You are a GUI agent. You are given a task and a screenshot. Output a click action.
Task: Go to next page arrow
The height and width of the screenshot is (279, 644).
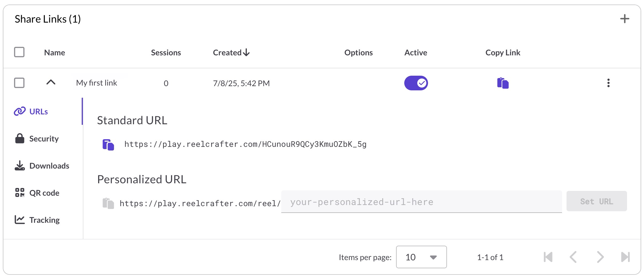(600, 257)
